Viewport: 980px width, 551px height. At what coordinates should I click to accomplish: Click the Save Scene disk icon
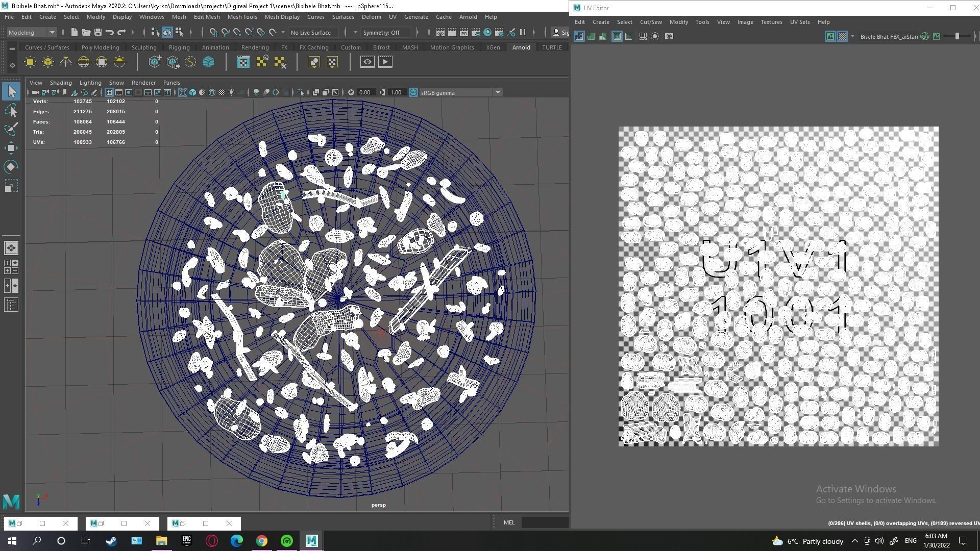(x=98, y=32)
